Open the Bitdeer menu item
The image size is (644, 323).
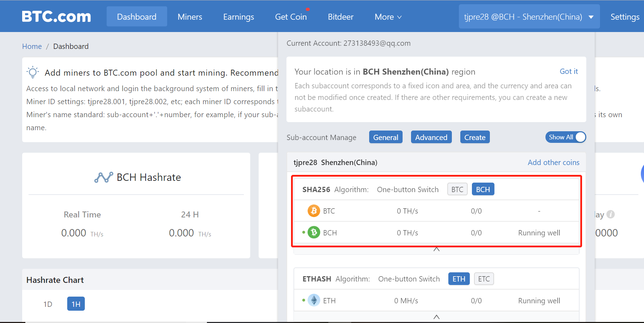[x=340, y=17]
